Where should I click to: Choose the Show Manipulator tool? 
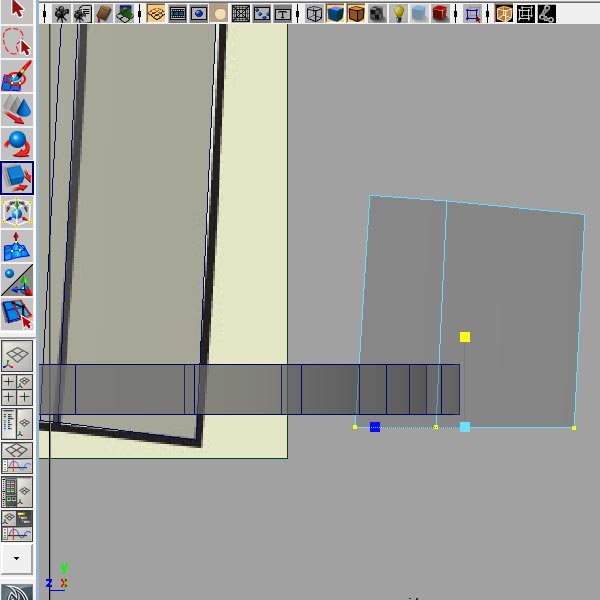[x=17, y=280]
